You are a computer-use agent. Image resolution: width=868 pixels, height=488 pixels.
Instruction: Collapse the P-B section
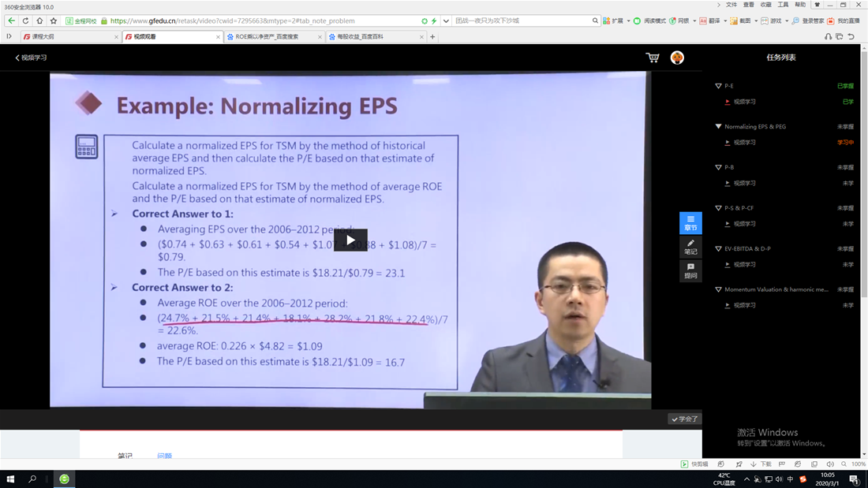[719, 167]
